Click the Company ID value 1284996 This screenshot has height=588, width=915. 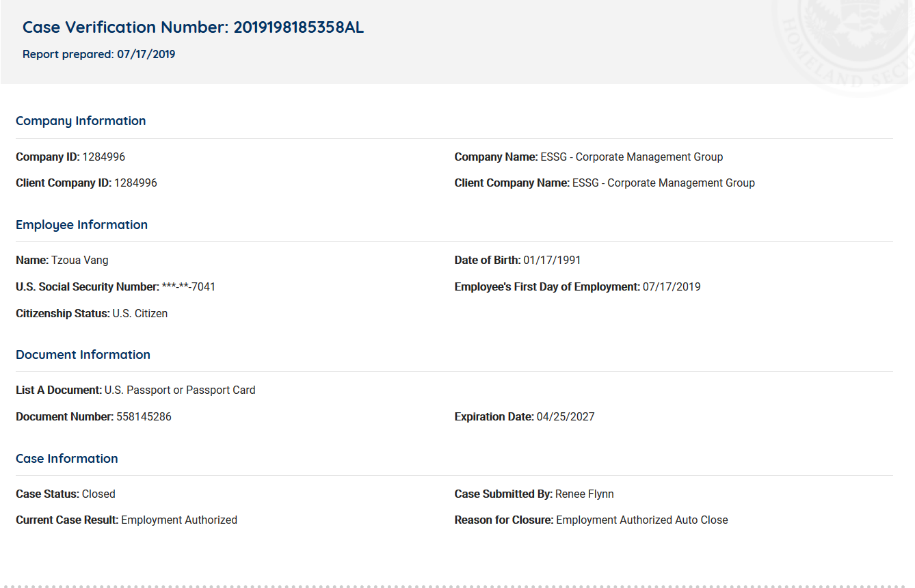click(104, 157)
